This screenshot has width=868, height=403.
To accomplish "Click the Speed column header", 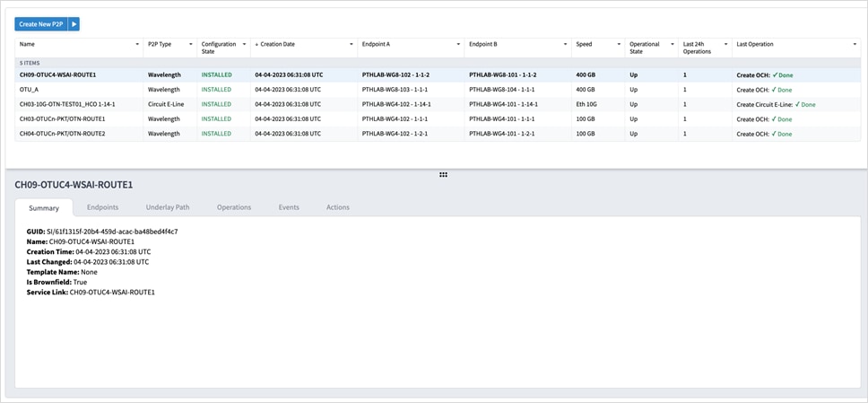I will tap(584, 44).
